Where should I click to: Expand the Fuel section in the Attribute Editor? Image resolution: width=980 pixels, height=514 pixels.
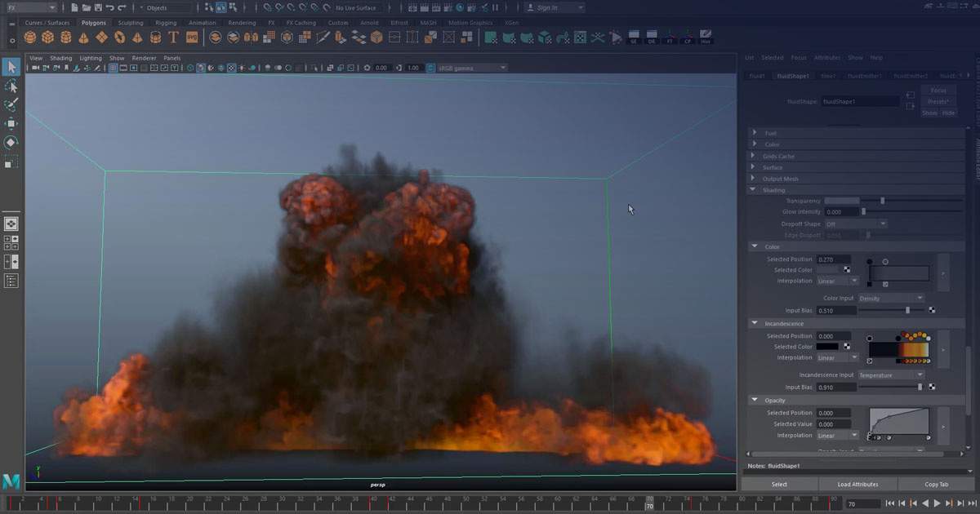tap(772, 132)
